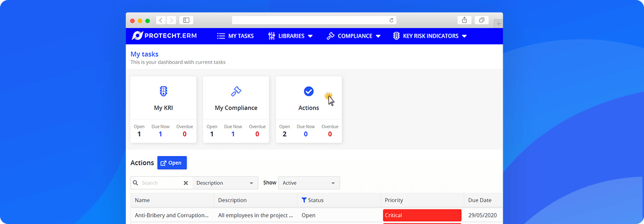
Task: Click the Open status cell
Action: pyautogui.click(x=308, y=215)
